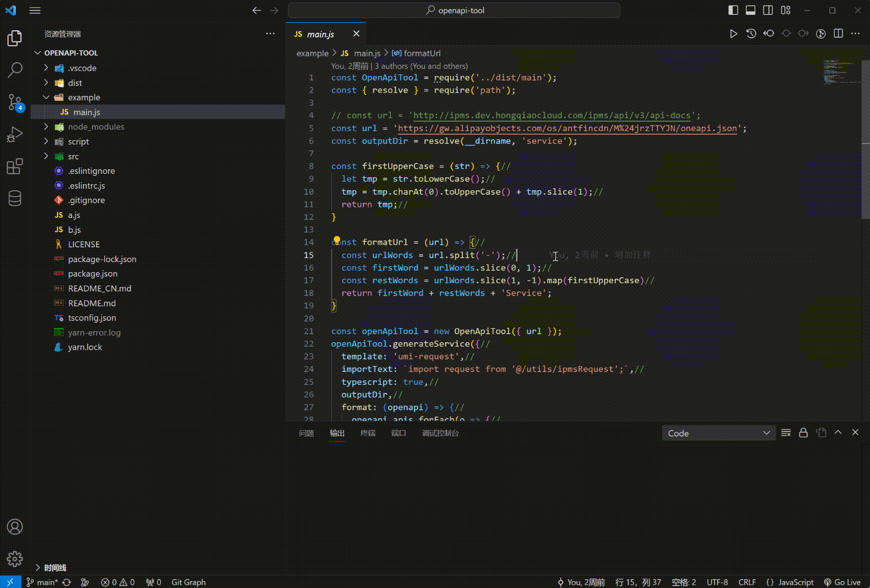Screen dimensions: 870x588
Task: Open the hongqiaocloud api-docs URL link
Action: 552,115
